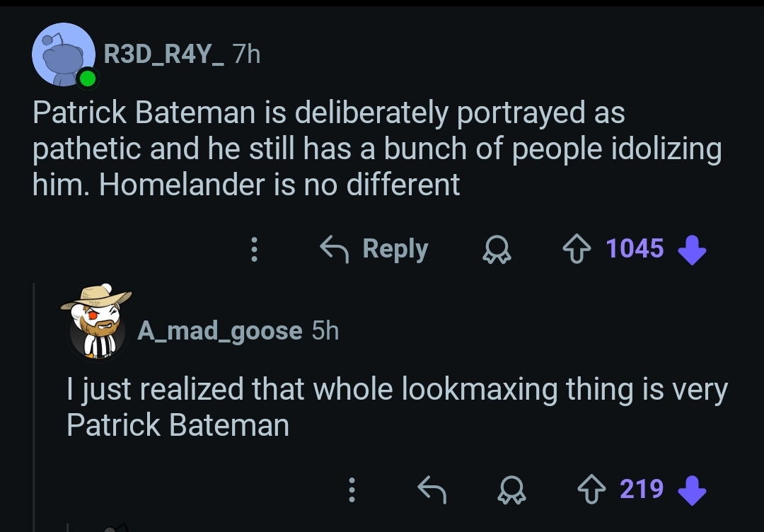This screenshot has width=764, height=532.
Task: Click the 7h timestamp
Action: (246, 53)
